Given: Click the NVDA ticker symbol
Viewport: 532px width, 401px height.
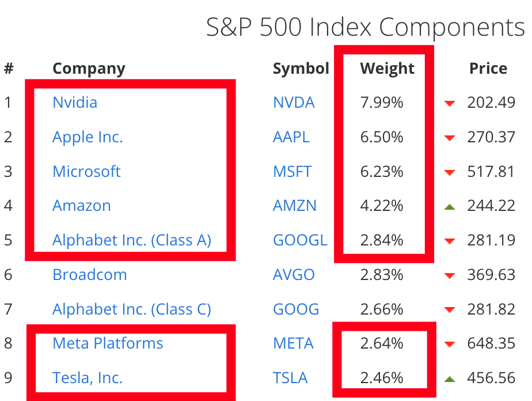Looking at the screenshot, I should tap(294, 103).
